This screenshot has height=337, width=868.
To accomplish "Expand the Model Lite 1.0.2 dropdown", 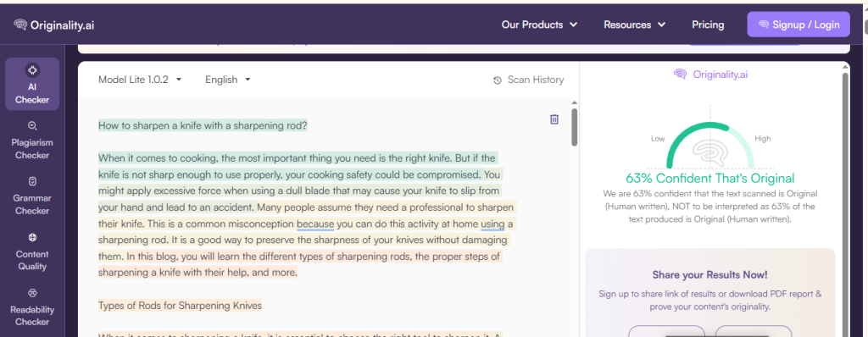I will click(140, 80).
